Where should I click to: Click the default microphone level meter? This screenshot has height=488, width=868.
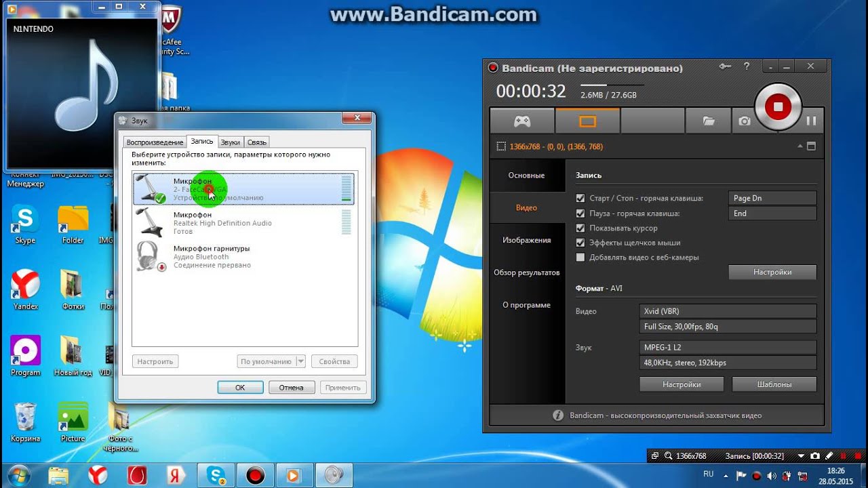click(x=347, y=188)
